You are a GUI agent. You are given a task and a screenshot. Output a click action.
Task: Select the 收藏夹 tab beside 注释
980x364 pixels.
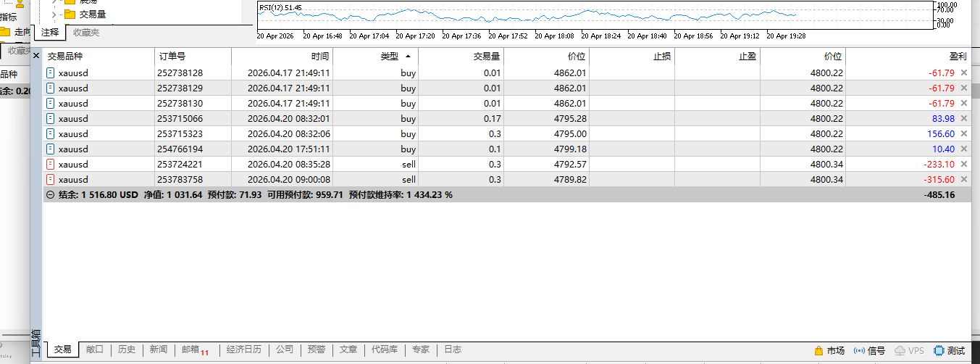[x=86, y=32]
